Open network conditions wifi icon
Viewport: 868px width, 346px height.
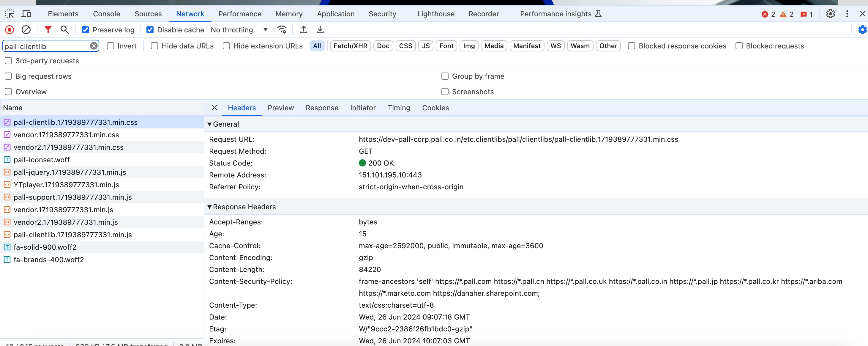282,30
